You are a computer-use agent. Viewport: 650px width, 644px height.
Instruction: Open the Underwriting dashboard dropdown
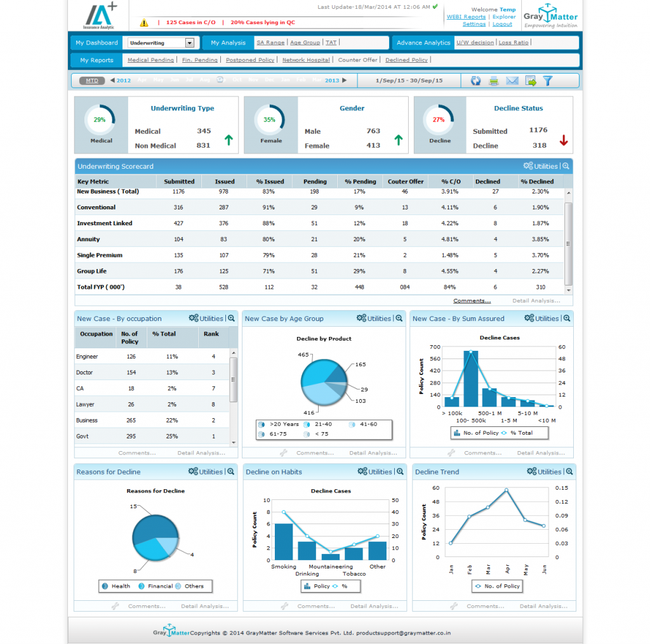tap(189, 43)
